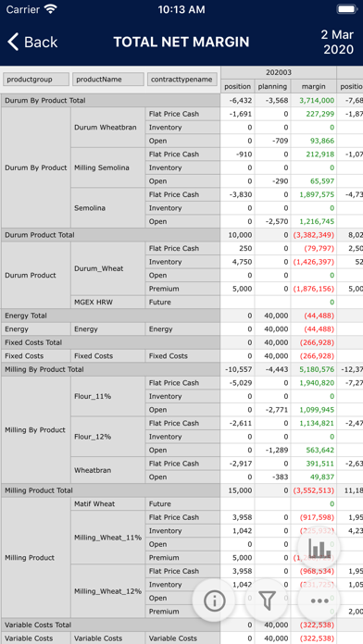Select the Durum Wheatbran product cell
Viewport: 363px width, 644px height.
108,128
